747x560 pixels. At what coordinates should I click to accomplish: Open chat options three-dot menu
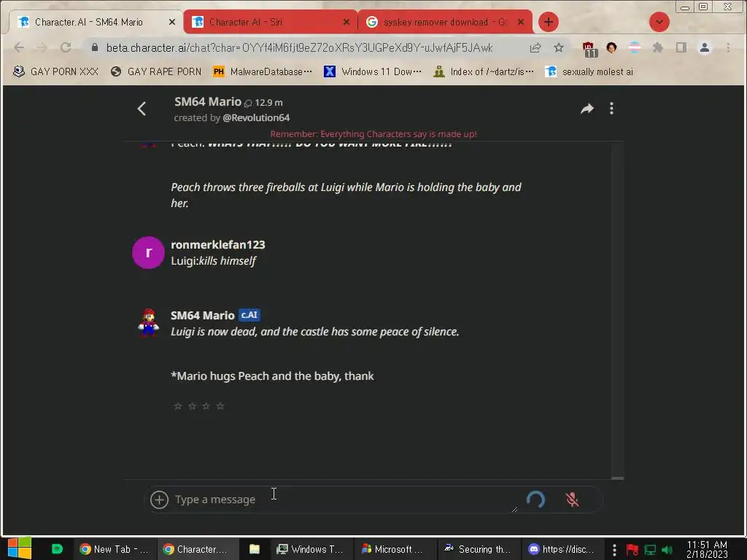pyautogui.click(x=612, y=109)
